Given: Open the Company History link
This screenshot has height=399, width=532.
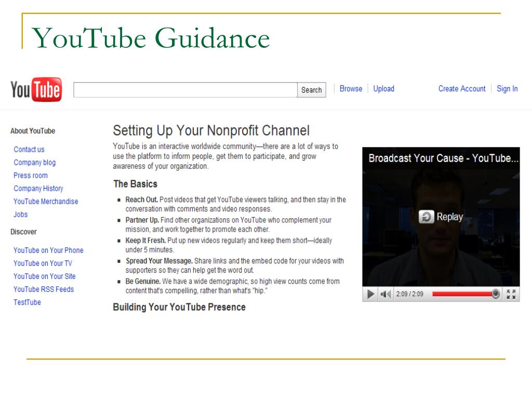Looking at the screenshot, I should 38,188.
